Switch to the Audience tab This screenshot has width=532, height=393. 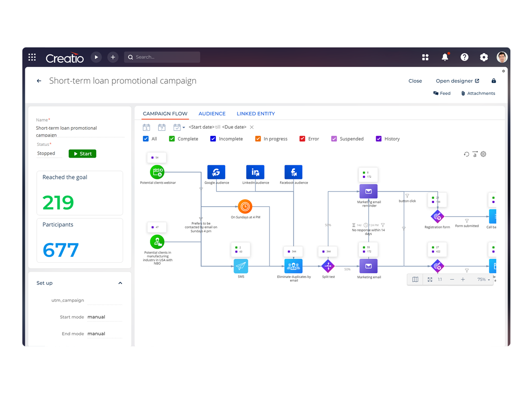pyautogui.click(x=212, y=113)
